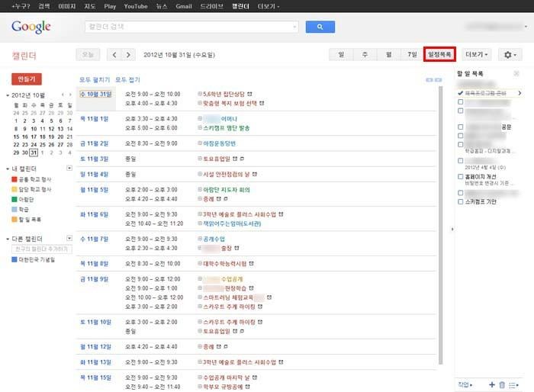The height and width of the screenshot is (392, 534).
Task: Switch to the 주 week view
Action: pyautogui.click(x=365, y=54)
